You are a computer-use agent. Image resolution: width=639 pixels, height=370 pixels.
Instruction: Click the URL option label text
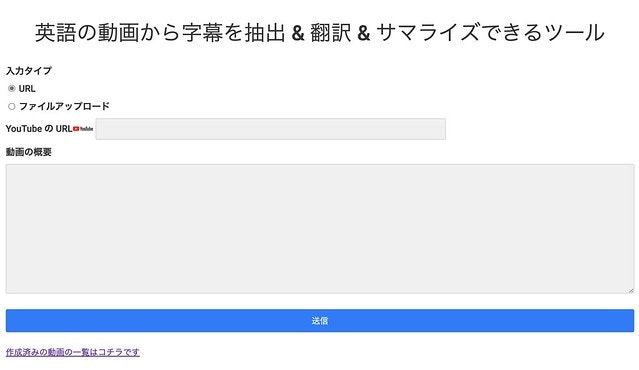click(27, 88)
